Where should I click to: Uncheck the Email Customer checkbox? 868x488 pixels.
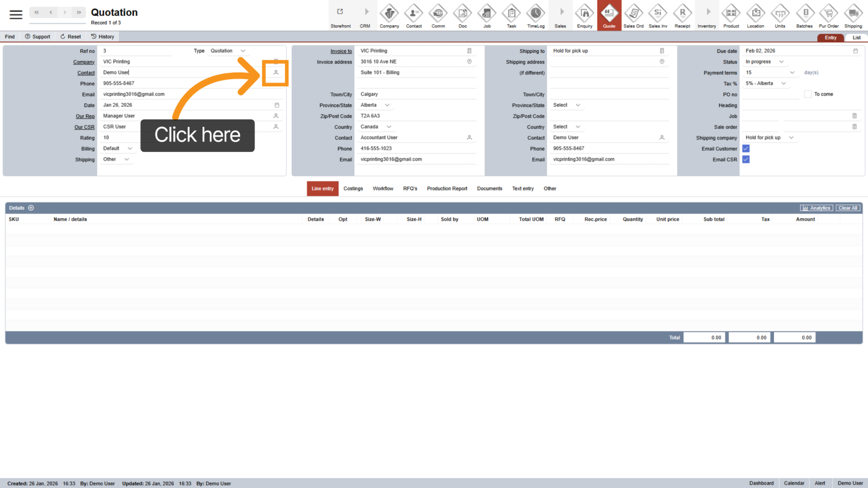pyautogui.click(x=746, y=149)
